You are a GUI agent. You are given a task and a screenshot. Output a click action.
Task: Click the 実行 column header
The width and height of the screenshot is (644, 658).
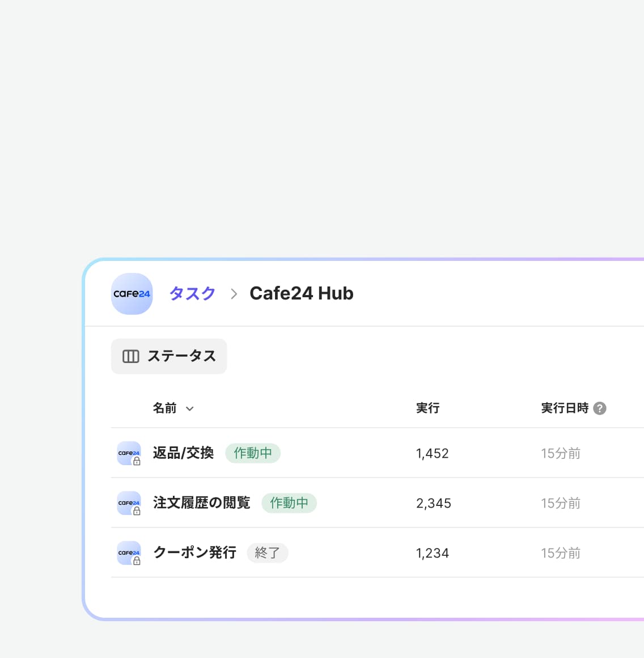(427, 408)
